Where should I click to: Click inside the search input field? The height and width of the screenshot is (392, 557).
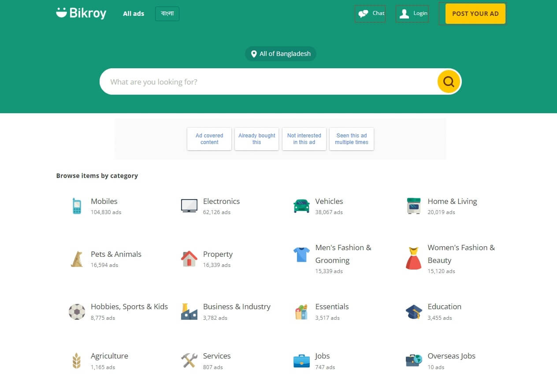coord(264,81)
